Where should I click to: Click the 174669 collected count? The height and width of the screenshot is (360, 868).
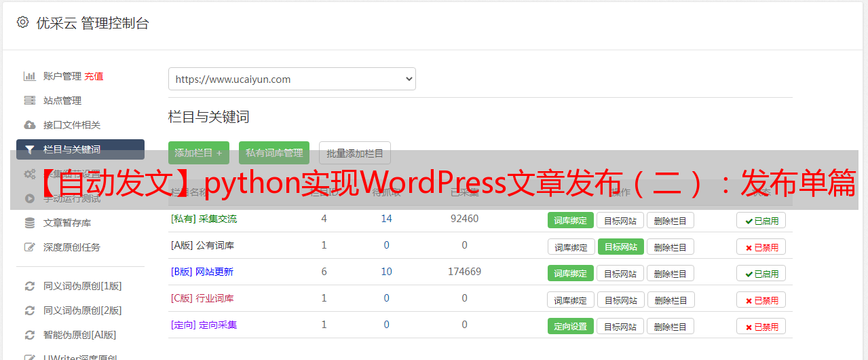coord(464,272)
